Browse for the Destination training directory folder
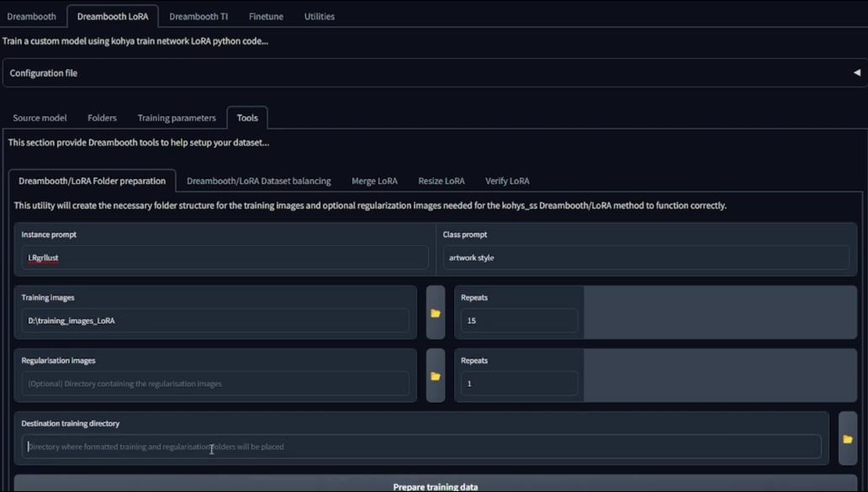 pyautogui.click(x=847, y=439)
